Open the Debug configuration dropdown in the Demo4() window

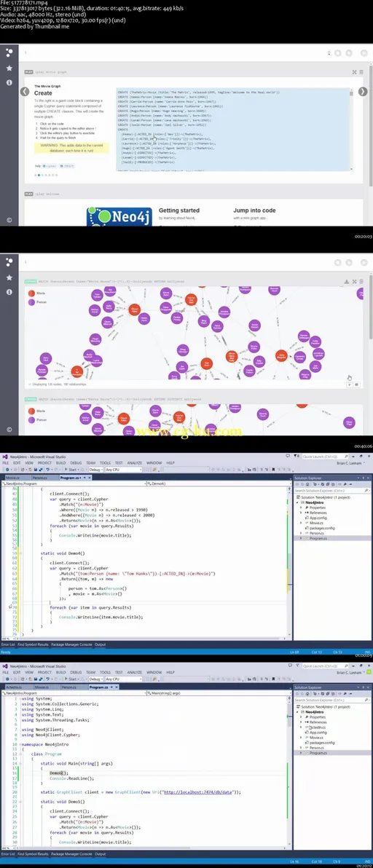(x=95, y=470)
